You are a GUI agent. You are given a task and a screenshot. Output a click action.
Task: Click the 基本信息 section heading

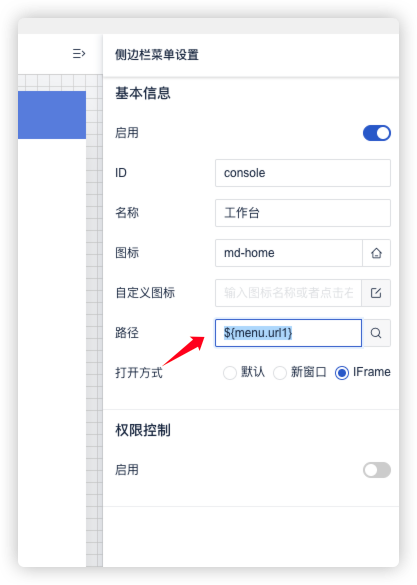(143, 93)
